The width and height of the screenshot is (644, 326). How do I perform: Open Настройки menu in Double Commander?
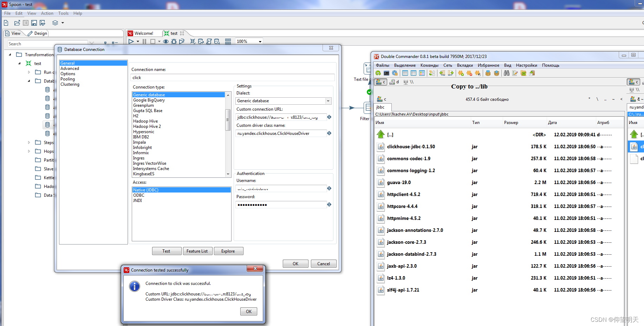click(x=526, y=65)
